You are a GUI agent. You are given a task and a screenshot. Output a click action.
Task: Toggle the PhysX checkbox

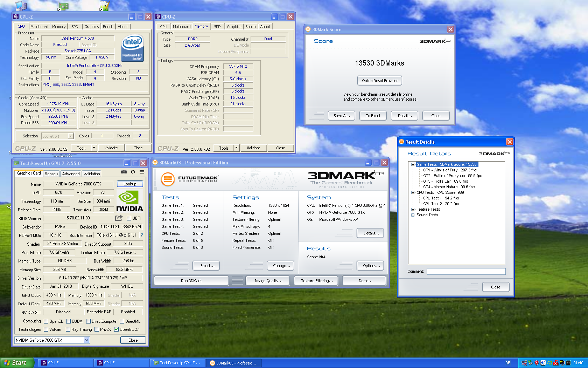97,329
